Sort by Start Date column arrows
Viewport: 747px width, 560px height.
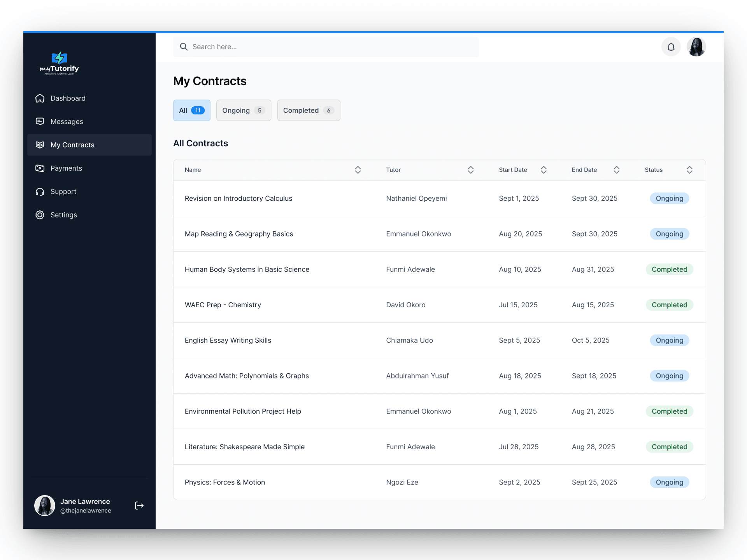(x=544, y=170)
